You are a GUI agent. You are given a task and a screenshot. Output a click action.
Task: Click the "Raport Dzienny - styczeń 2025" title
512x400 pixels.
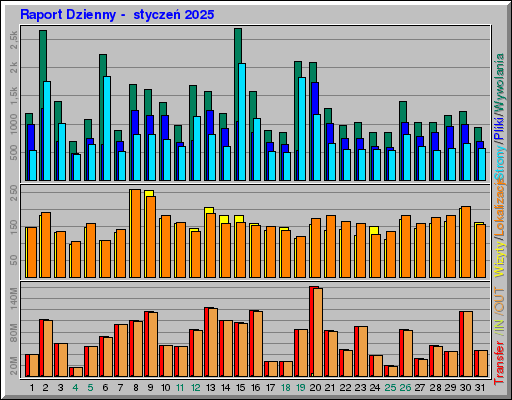click(117, 15)
